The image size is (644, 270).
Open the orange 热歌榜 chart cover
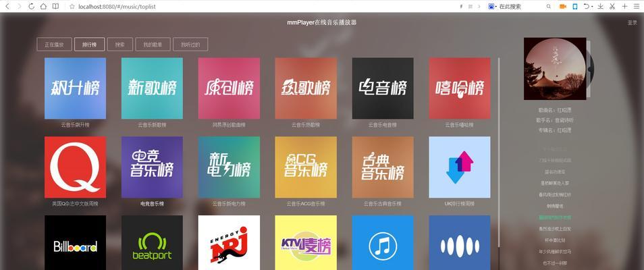pos(306,88)
